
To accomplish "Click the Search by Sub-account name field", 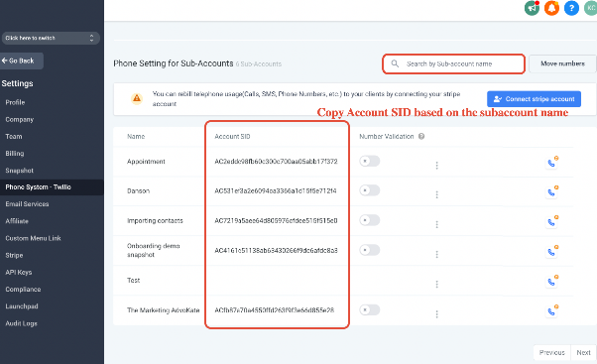I will [453, 63].
